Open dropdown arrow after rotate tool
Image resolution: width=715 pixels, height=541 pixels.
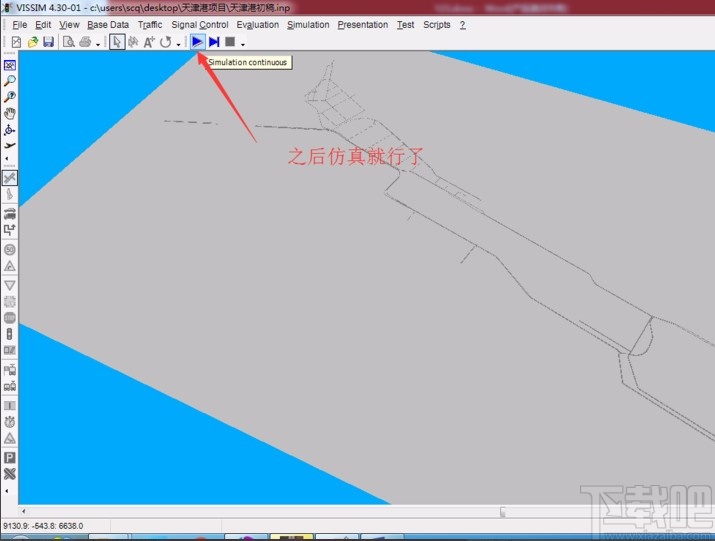pyautogui.click(x=178, y=44)
